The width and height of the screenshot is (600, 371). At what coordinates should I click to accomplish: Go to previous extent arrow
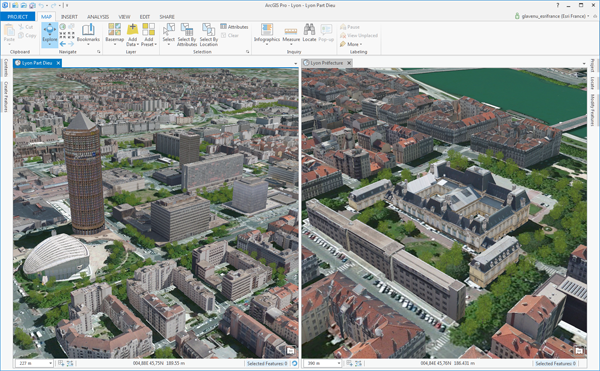(63, 44)
